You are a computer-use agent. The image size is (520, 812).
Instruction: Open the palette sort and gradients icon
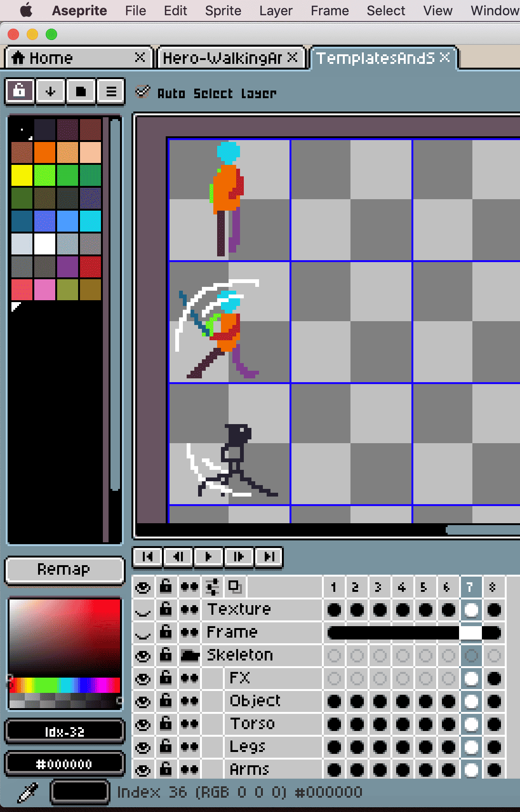(50, 91)
